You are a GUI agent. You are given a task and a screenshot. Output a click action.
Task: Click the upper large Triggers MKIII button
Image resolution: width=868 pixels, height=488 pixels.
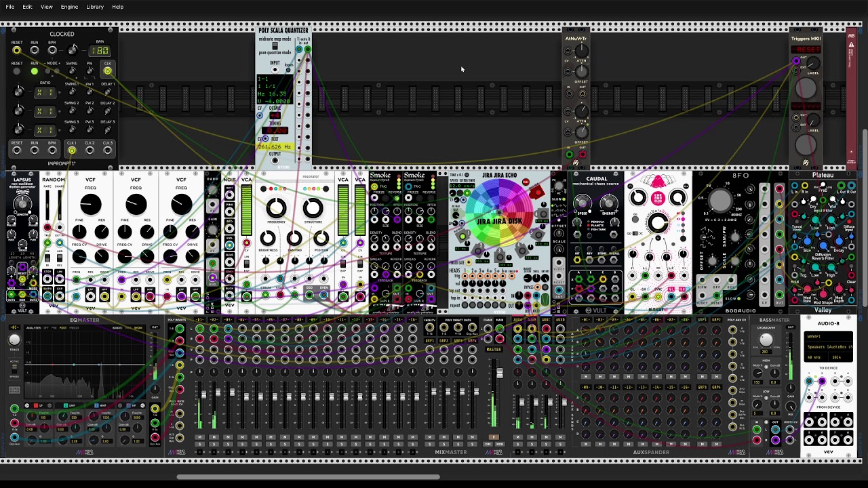806,87
